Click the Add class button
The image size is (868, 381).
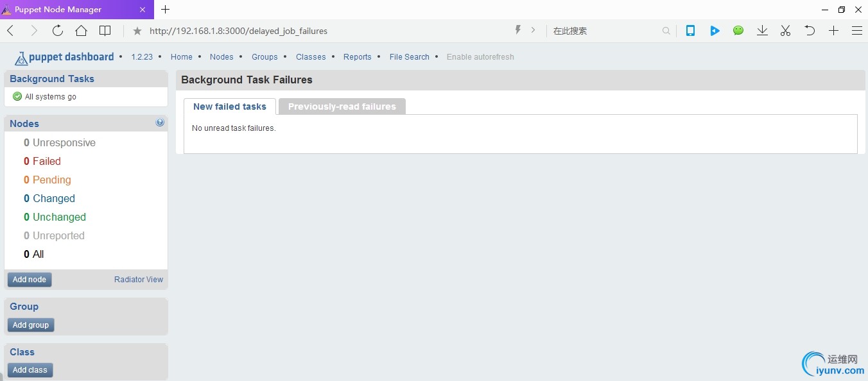[30, 370]
